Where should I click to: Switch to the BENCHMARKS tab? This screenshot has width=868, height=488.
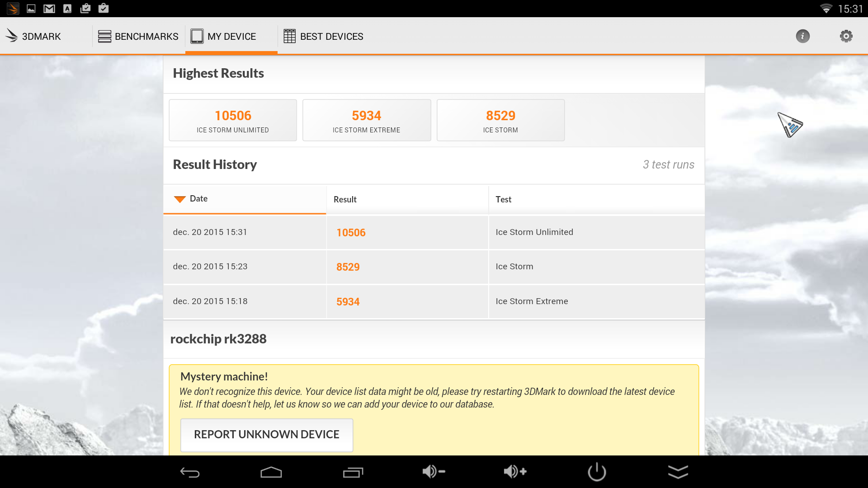click(138, 36)
